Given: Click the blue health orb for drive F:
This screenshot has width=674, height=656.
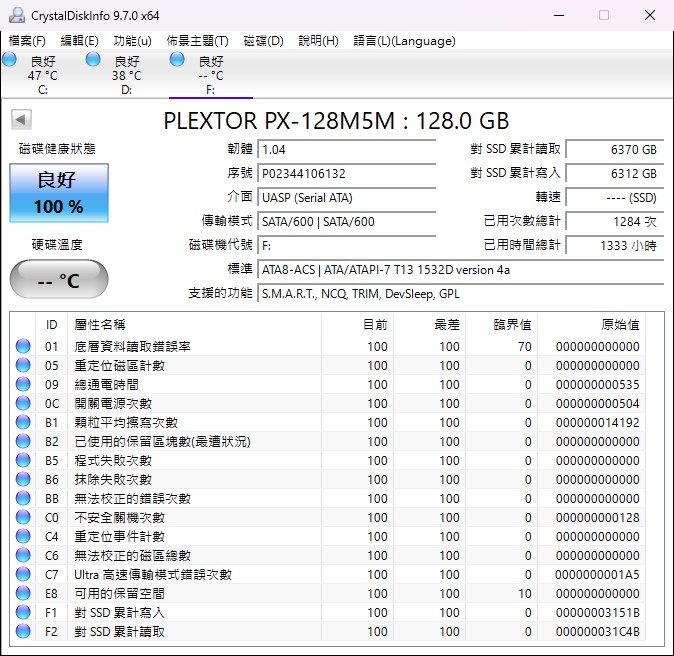Looking at the screenshot, I should click(x=177, y=59).
